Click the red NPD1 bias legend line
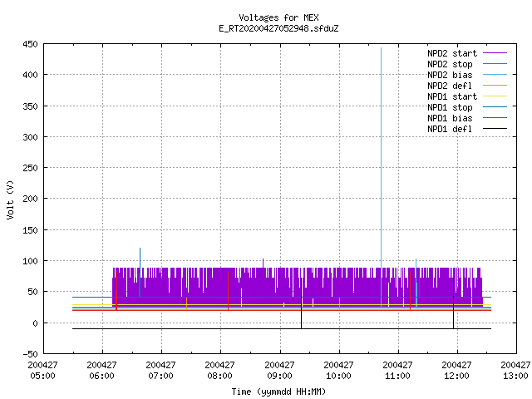 [x=495, y=118]
